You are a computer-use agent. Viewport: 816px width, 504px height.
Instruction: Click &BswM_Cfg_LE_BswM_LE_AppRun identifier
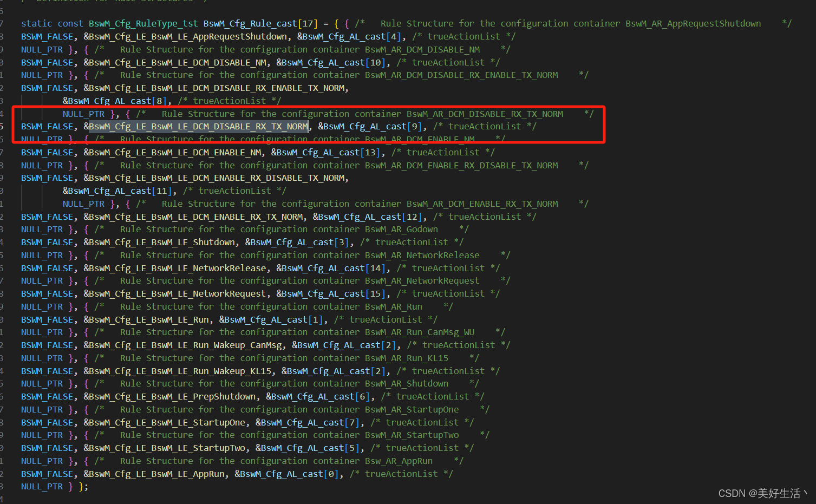tap(154, 474)
